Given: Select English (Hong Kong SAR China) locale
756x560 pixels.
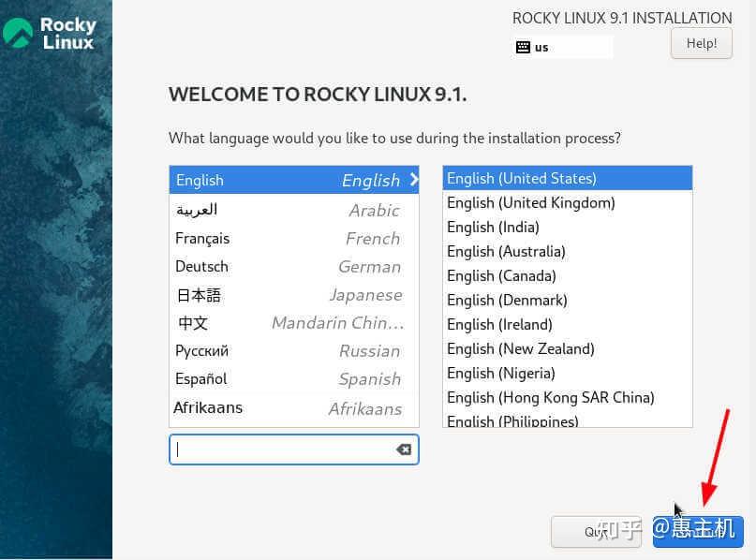Looking at the screenshot, I should pos(550,397).
